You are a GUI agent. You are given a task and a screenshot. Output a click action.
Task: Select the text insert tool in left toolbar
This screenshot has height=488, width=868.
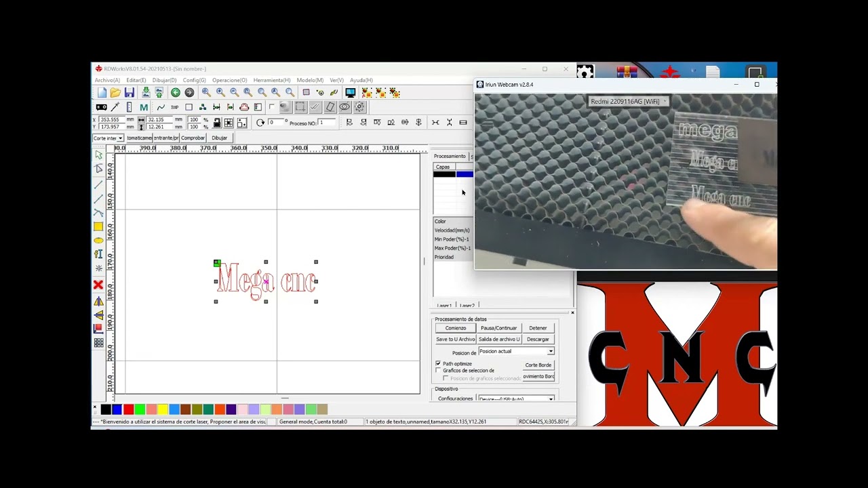[98, 255]
